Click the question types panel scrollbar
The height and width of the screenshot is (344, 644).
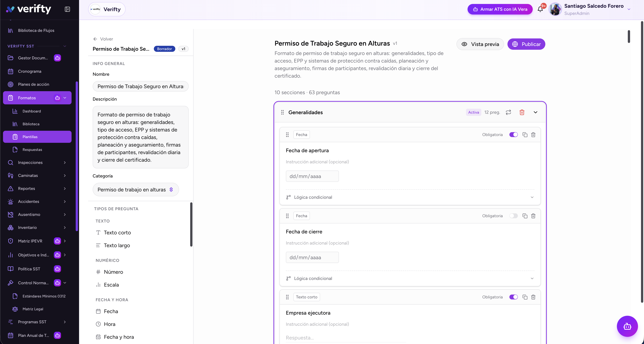tap(191, 224)
